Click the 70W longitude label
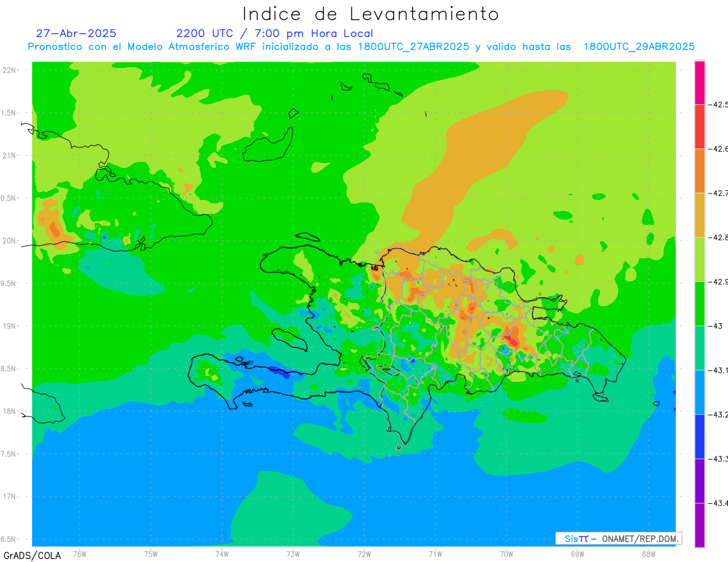Viewport: 728px width, 562px height. [x=507, y=554]
